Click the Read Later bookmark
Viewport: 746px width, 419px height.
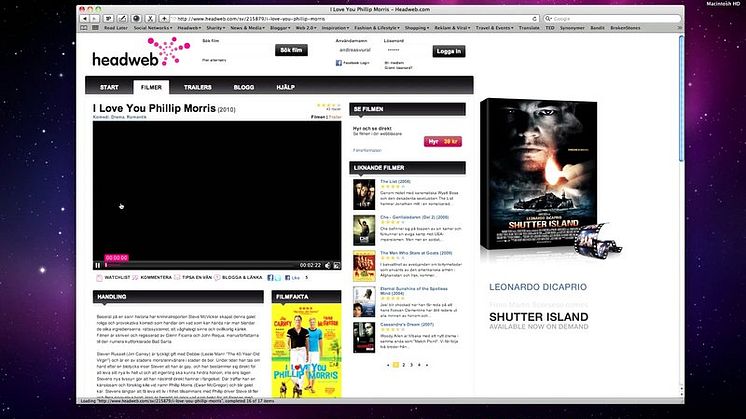116,28
